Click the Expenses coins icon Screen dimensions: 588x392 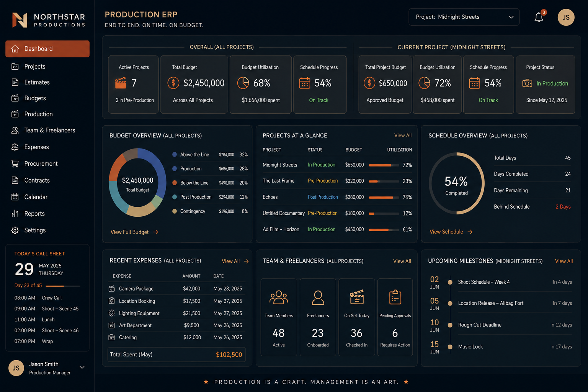pyautogui.click(x=15, y=147)
